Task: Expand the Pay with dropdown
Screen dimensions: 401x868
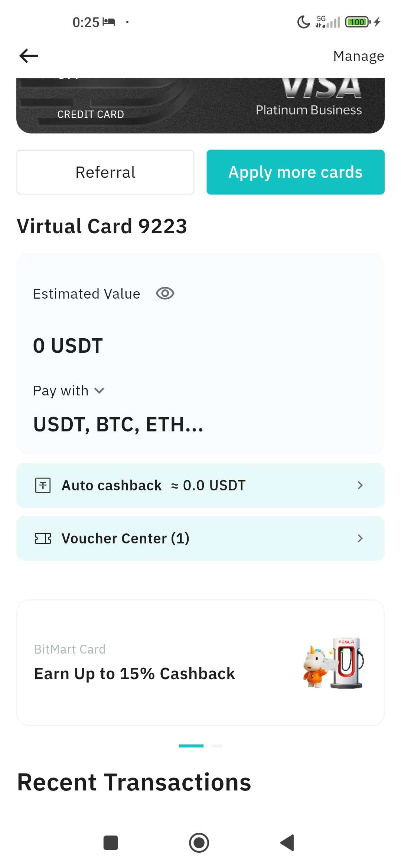Action: pos(99,391)
